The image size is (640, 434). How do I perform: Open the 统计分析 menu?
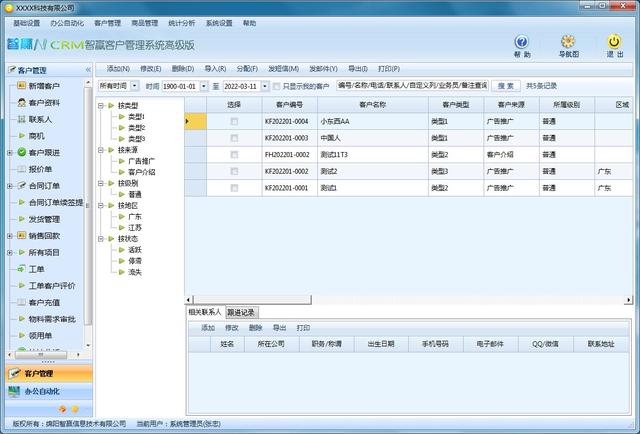182,22
